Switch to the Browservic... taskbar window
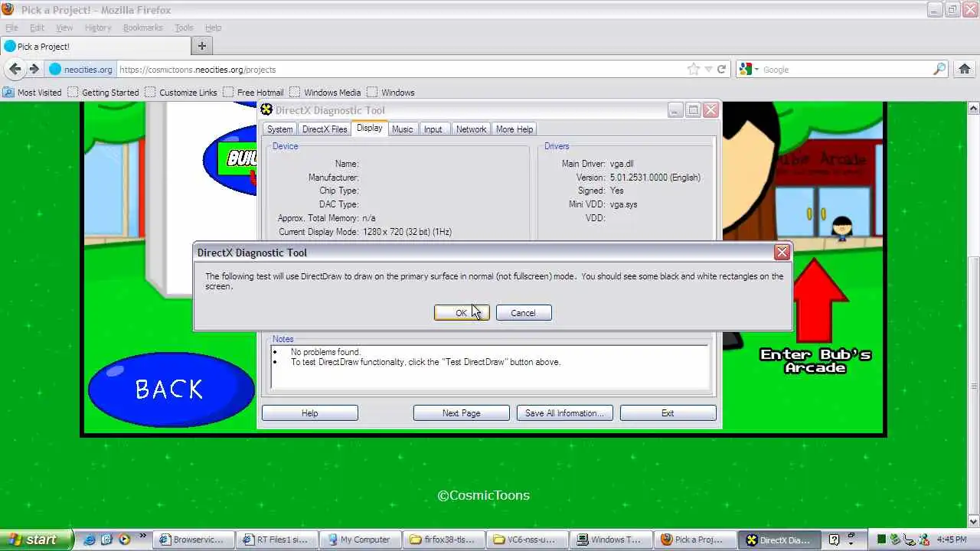Viewport: 980px width, 551px height. tap(192, 540)
